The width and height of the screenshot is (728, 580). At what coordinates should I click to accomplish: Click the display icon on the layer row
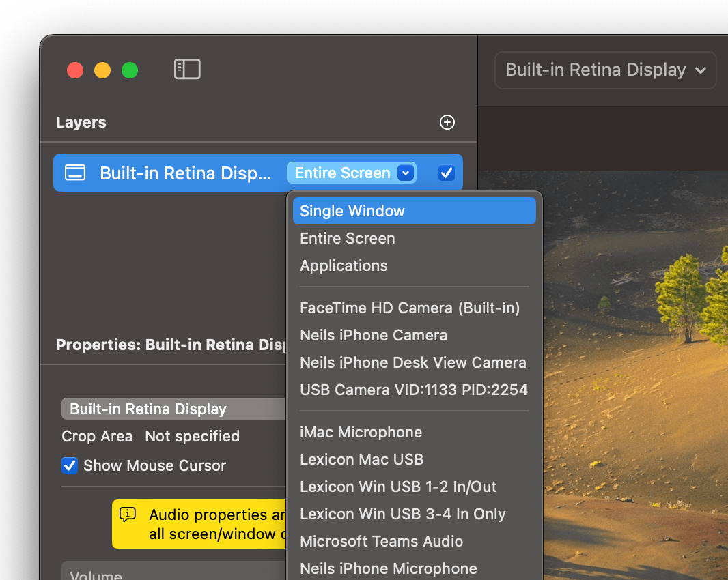tap(75, 173)
